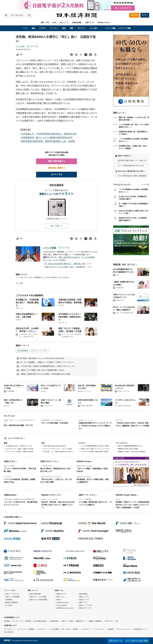Open the 米移民裁判所、親パレスチナ活動家の国外追放を許可 link

coord(47,138)
